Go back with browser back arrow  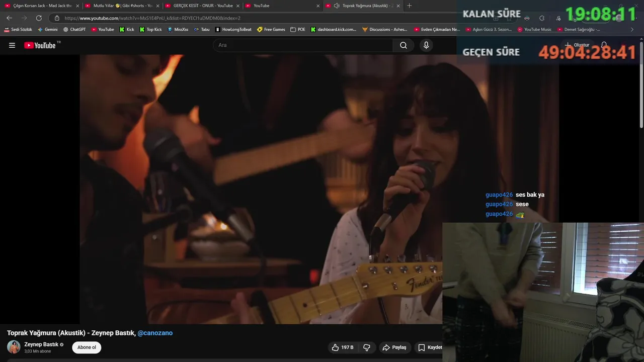coord(9,18)
